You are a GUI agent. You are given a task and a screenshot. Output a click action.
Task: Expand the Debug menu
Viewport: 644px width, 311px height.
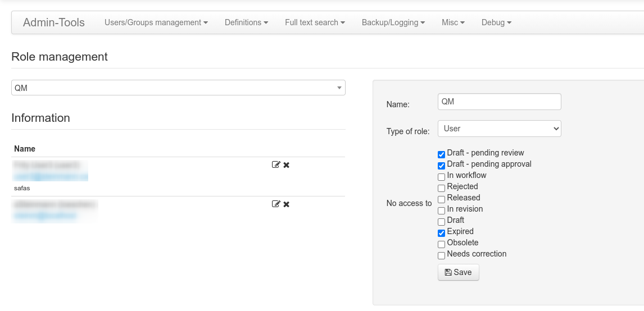point(496,22)
